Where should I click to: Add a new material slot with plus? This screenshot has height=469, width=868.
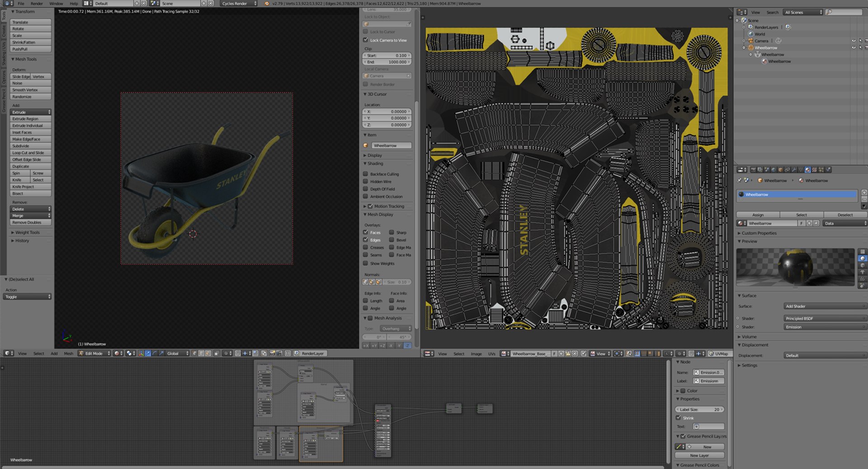864,192
